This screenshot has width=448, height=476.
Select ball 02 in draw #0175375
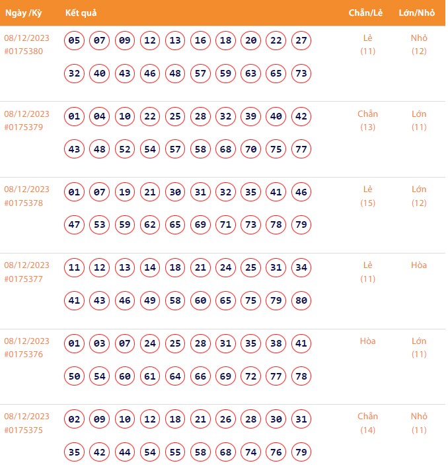[x=75, y=420]
